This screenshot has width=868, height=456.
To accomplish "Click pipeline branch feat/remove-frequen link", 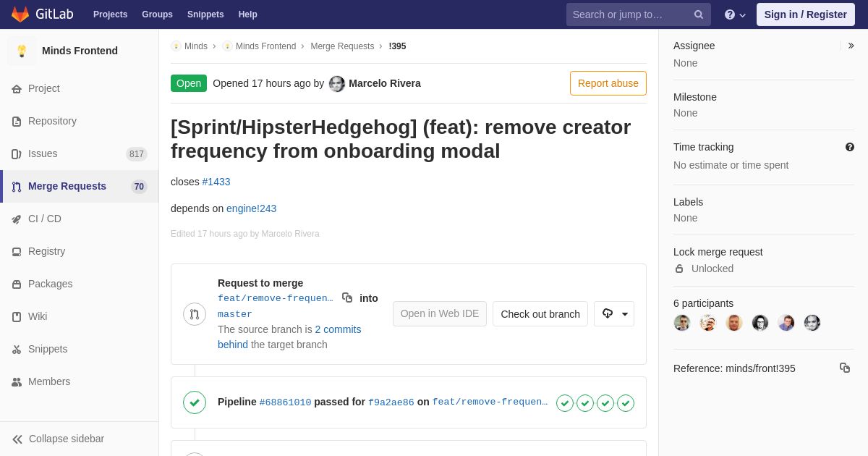I will coord(490,402).
